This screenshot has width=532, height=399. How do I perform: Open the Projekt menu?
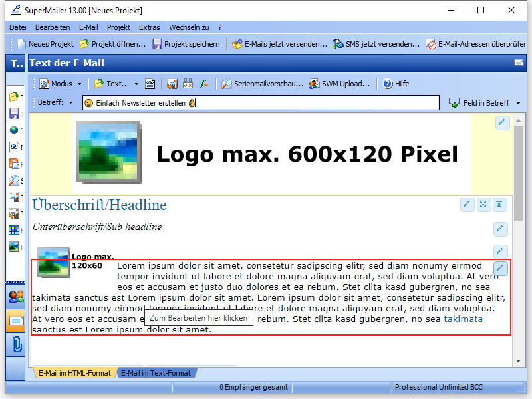[118, 27]
